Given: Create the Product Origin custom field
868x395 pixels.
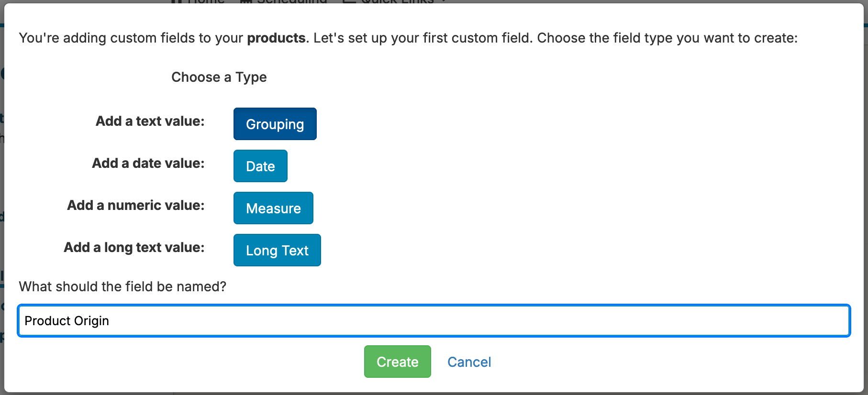Looking at the screenshot, I should pos(397,362).
